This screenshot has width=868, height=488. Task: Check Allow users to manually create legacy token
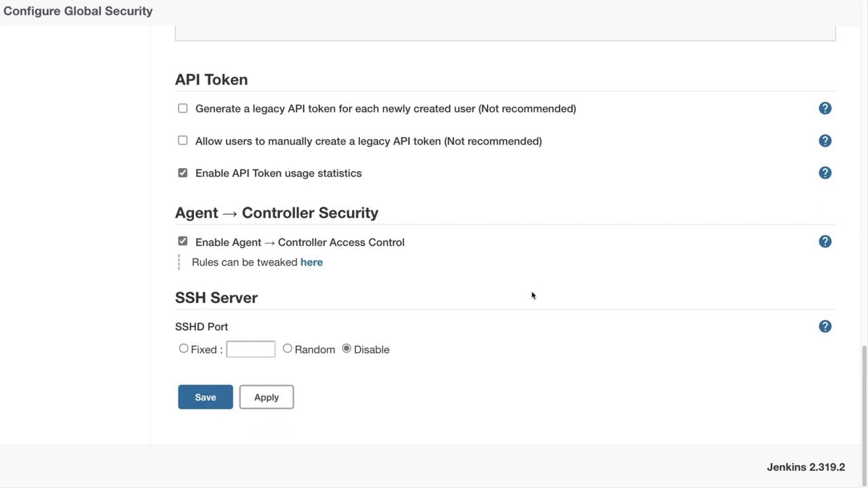pyautogui.click(x=182, y=140)
